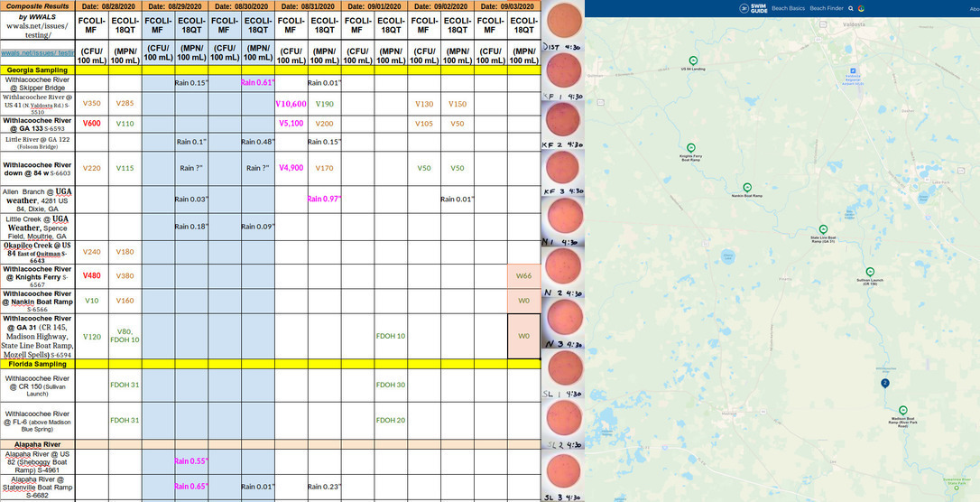Viewport: 980px width, 502px height.
Task: Click the multicolor ring icon in header
Action: (x=861, y=9)
